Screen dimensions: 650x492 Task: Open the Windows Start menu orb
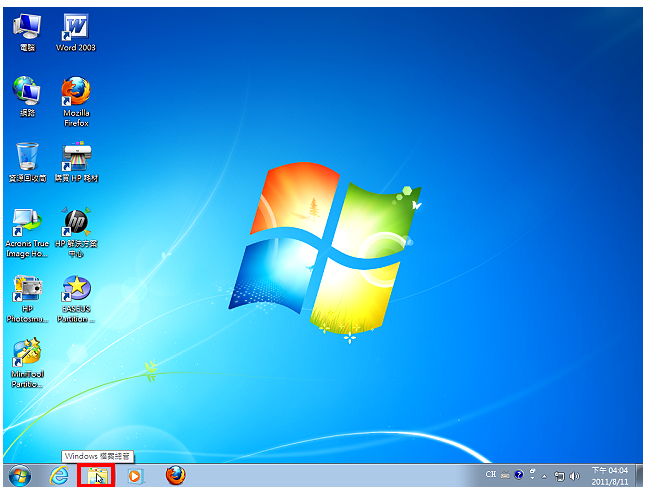(x=19, y=475)
